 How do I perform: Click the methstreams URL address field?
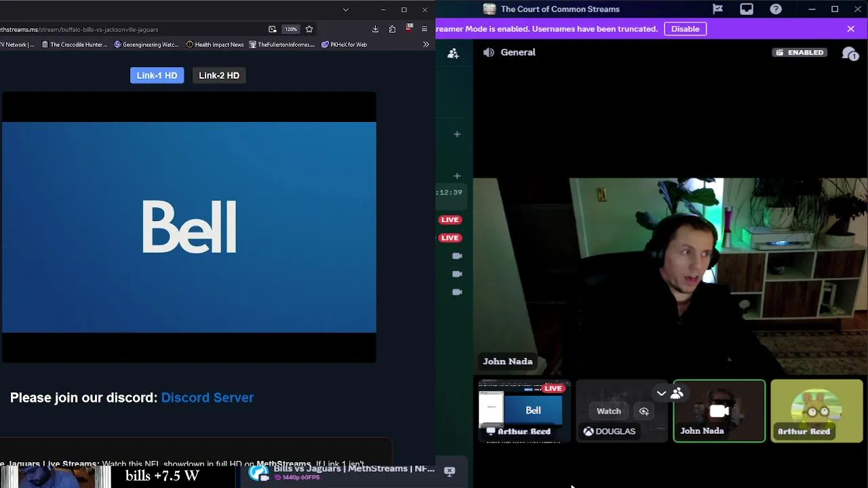[x=129, y=29]
